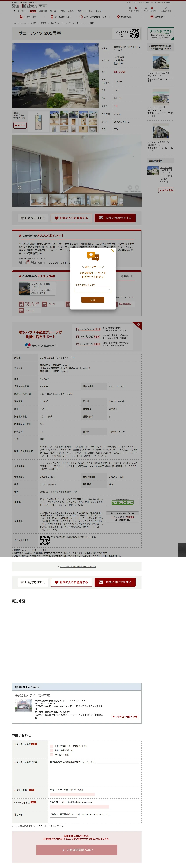Check その他のご質問 checkbox
186x868 pixels.
pyautogui.click(x=51, y=754)
